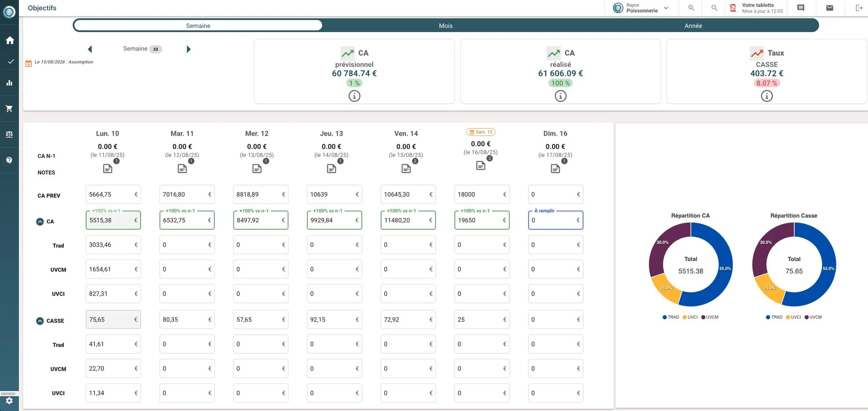Show info for CA prévisionnel card
Image resolution: width=868 pixels, height=411 pixels.
coord(354,96)
